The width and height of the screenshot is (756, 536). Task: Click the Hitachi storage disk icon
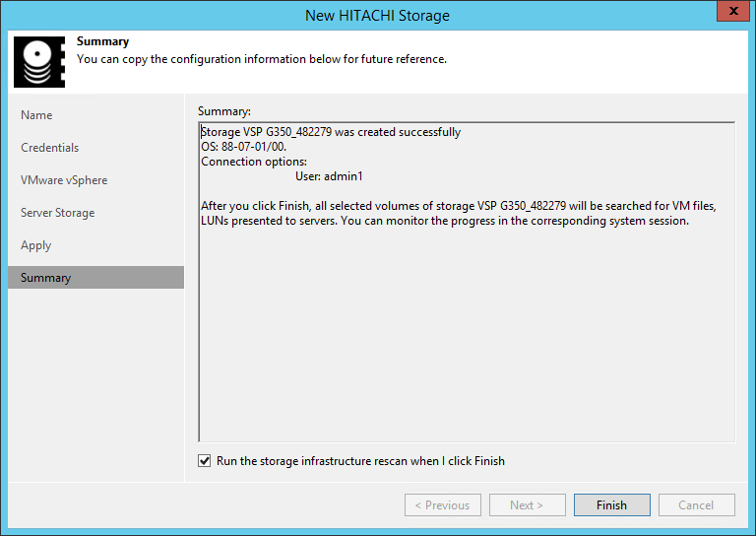(x=39, y=62)
